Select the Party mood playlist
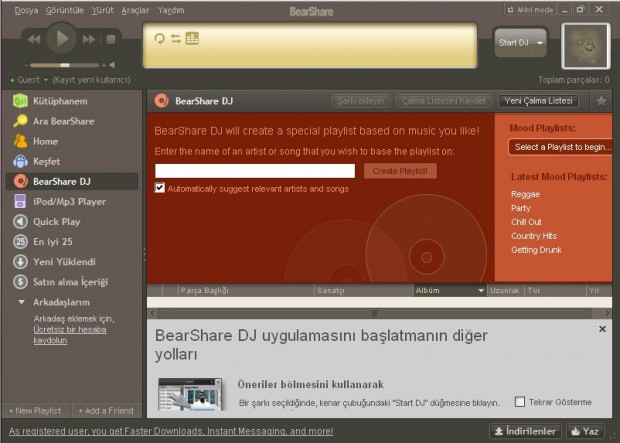The height and width of the screenshot is (443, 620). [x=521, y=208]
